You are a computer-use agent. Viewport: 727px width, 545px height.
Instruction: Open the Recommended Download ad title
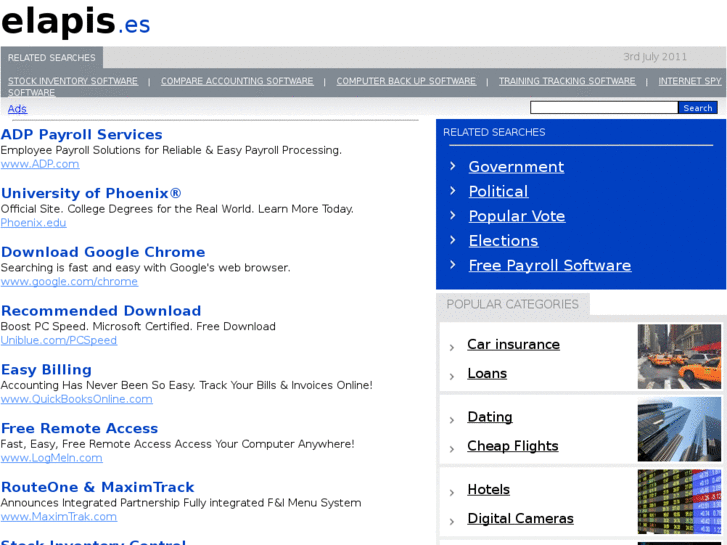pyautogui.click(x=101, y=311)
